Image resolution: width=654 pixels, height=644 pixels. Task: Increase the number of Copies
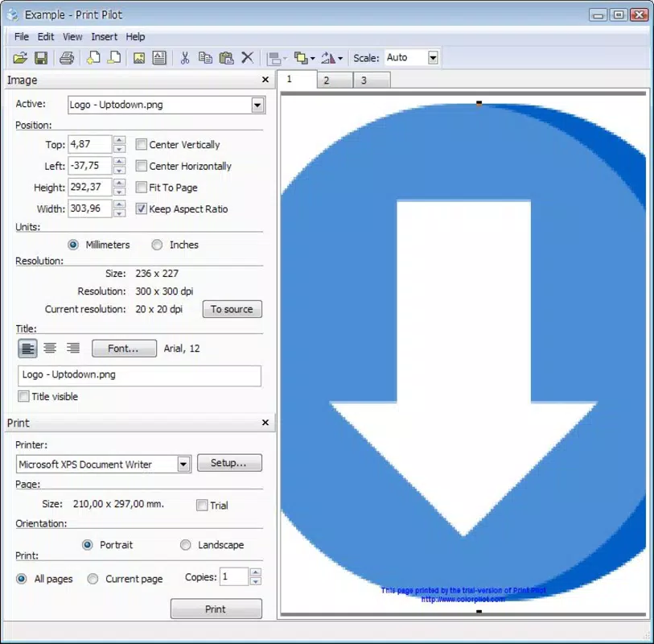pos(256,572)
